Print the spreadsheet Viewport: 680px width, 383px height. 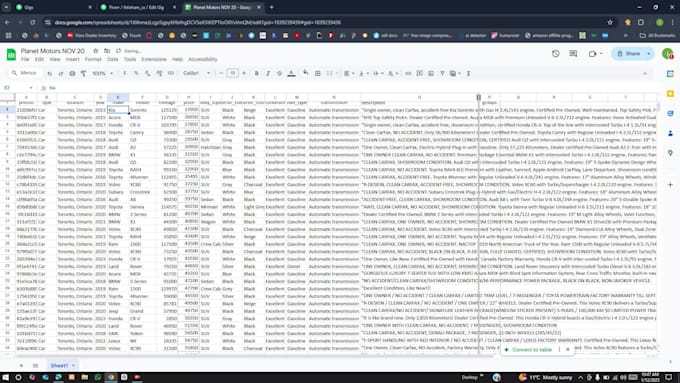[x=72, y=73]
